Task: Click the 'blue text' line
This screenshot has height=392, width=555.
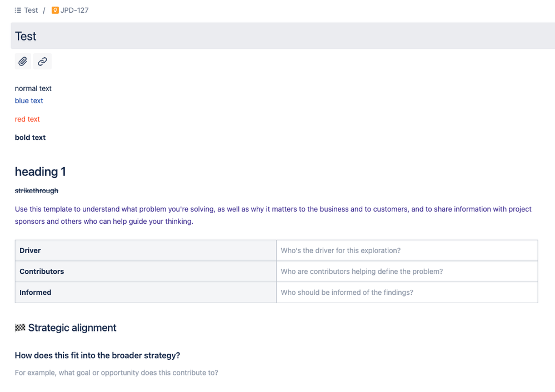Action: (29, 101)
